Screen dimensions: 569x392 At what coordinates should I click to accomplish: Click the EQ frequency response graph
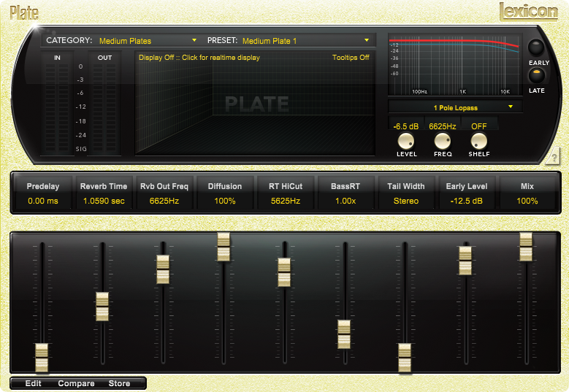coord(455,64)
